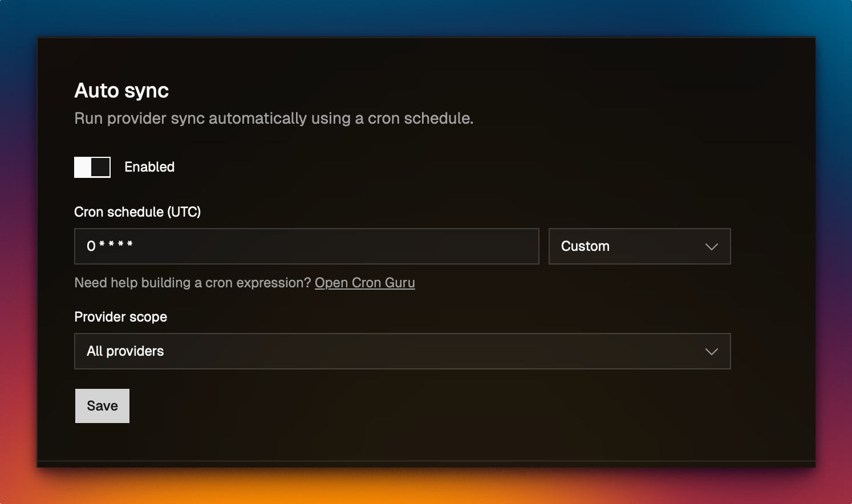
Task: Open the Custom schedule preset dropdown
Action: click(639, 246)
